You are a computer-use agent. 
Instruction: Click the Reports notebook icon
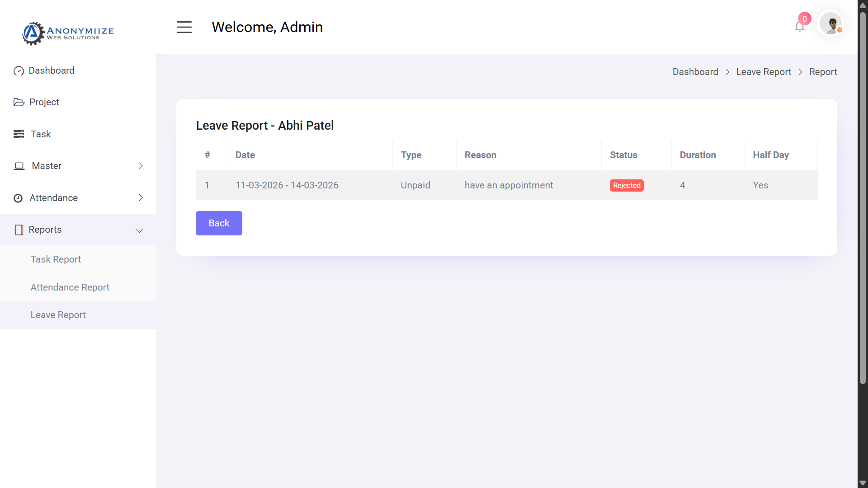(x=19, y=230)
